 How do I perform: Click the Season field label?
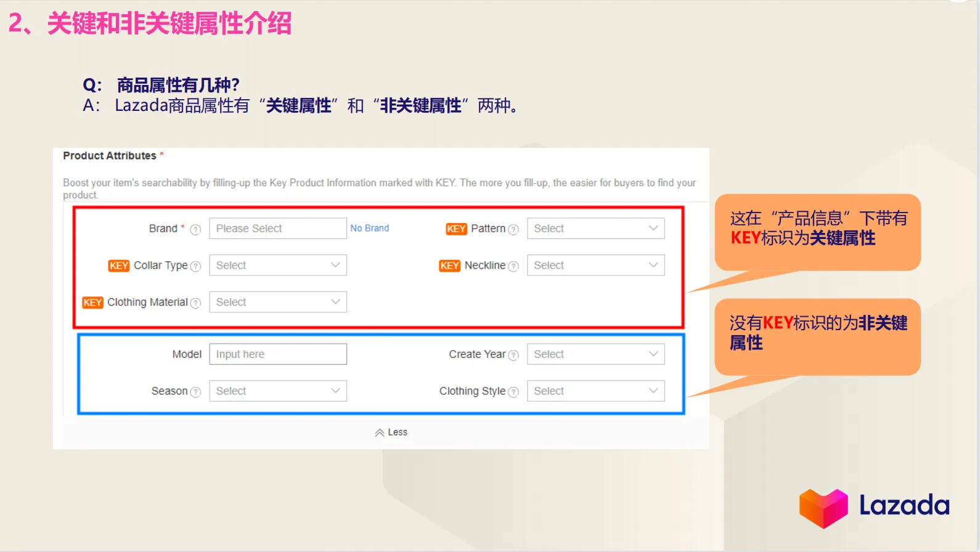[x=169, y=391]
